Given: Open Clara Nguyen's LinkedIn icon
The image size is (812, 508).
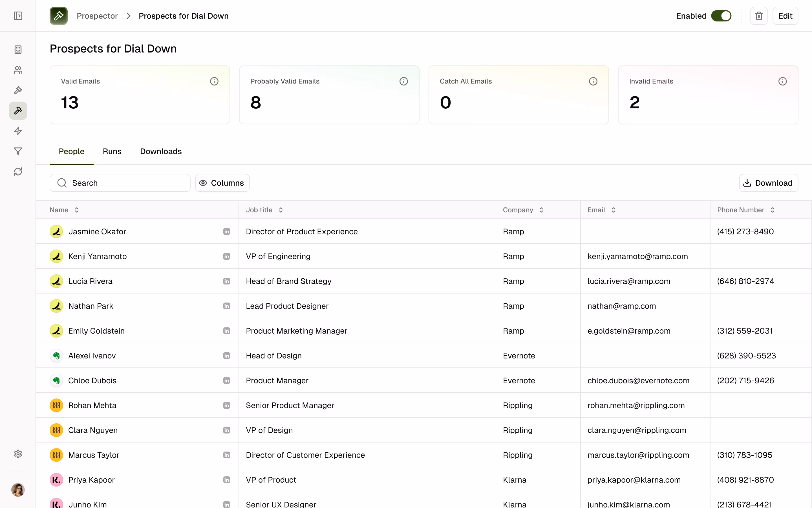Looking at the screenshot, I should [x=227, y=430].
